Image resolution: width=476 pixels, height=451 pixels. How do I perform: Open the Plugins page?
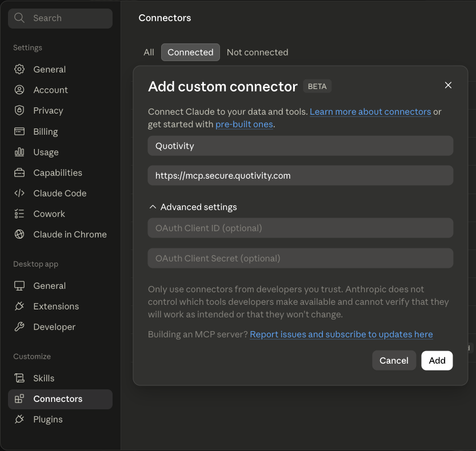click(60, 420)
